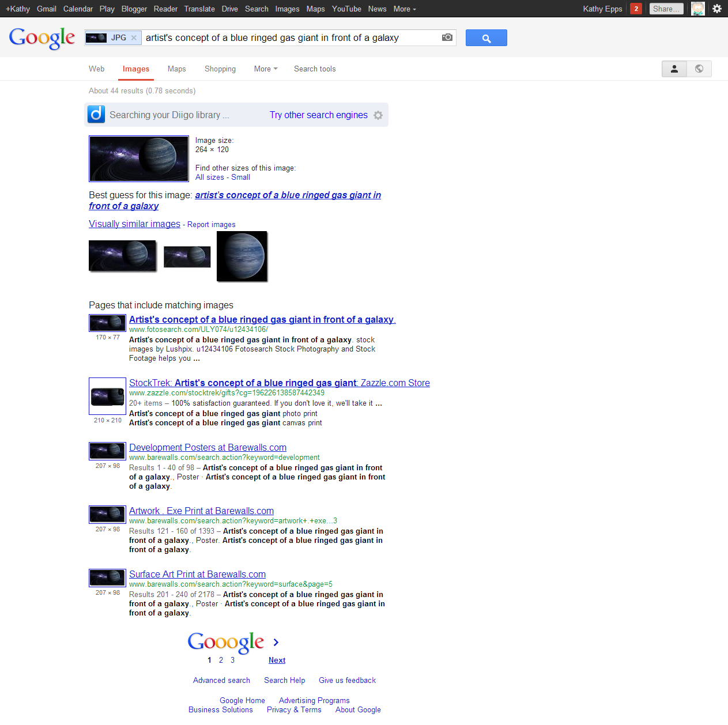Viewport: 728px width, 725px height.
Task: Open the settings gear in top bar
Action: pyautogui.click(x=717, y=9)
